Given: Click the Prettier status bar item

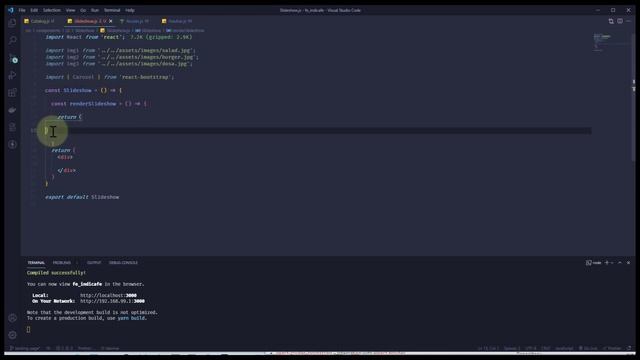Looking at the screenshot, I should tap(612, 349).
